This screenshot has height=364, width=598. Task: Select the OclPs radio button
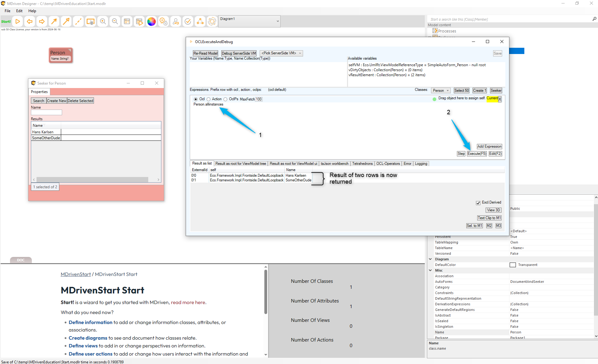225,99
